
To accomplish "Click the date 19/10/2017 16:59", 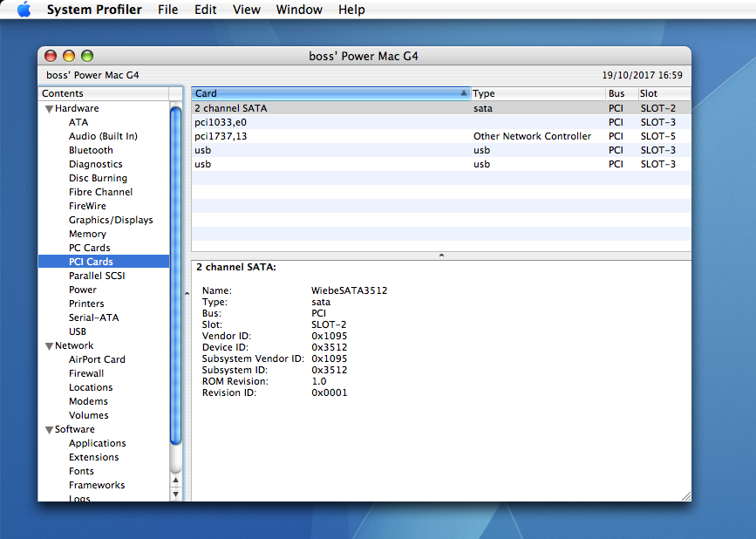I will click(x=643, y=75).
